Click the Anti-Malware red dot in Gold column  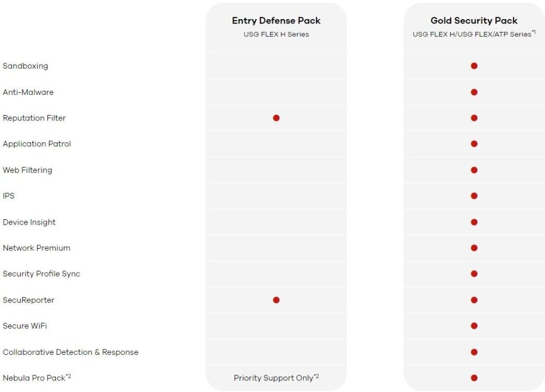[474, 92]
